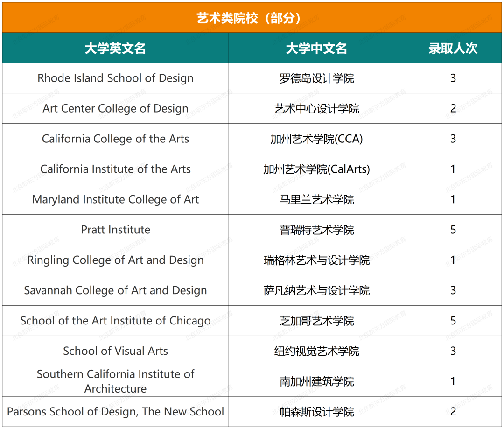Viewport: 504px width, 429px height.
Task: Click the "马里兰艺术学院" cell
Action: [316, 199]
